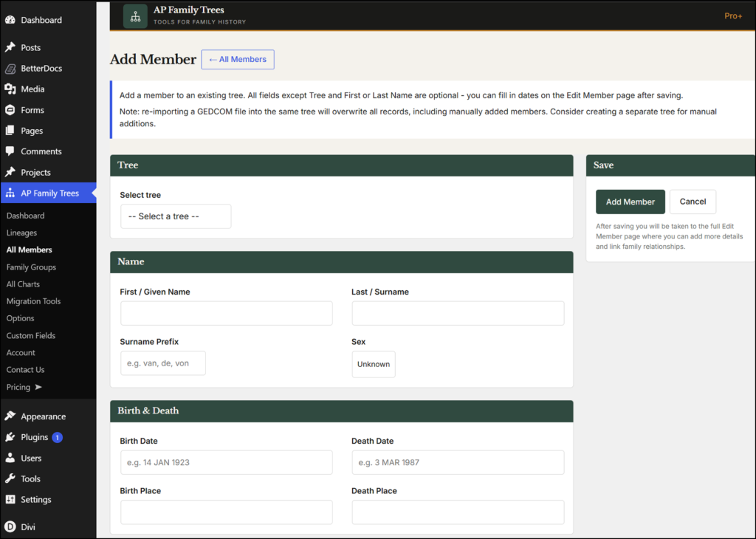Click the Pricing arrow icon
This screenshot has height=539, width=756.
(38, 387)
